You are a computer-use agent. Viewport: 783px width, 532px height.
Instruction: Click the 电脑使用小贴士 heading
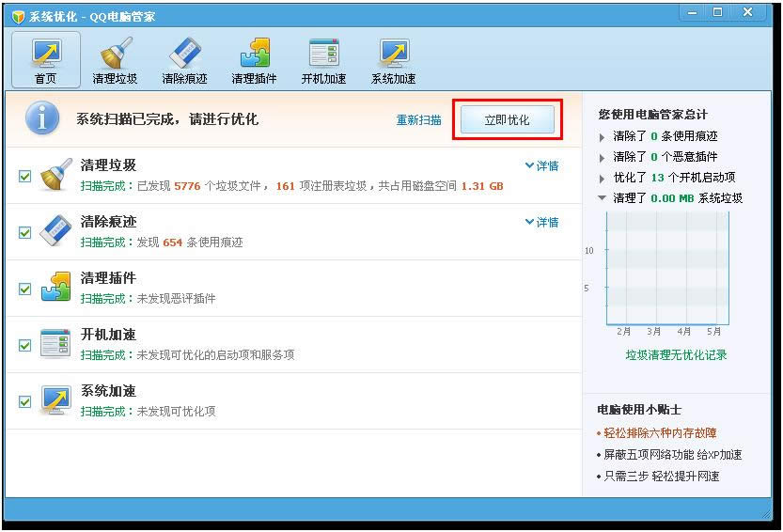click(x=639, y=410)
